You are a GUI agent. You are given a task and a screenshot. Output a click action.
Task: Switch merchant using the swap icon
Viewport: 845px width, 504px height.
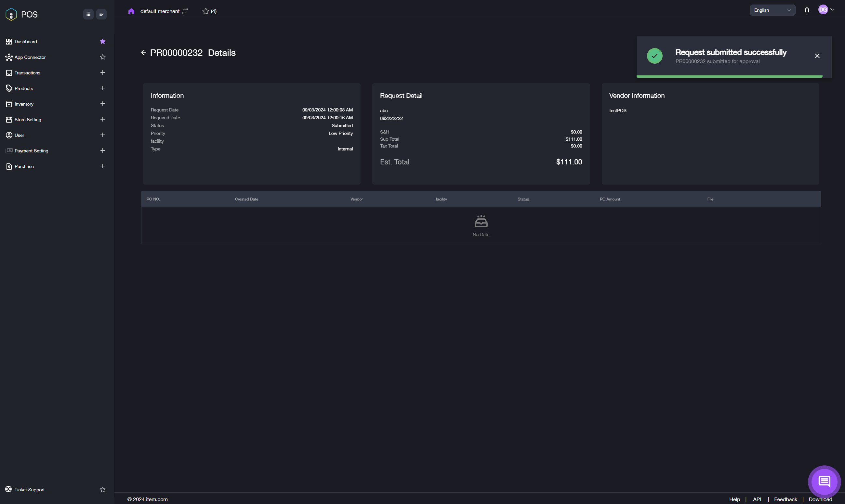coord(185,11)
